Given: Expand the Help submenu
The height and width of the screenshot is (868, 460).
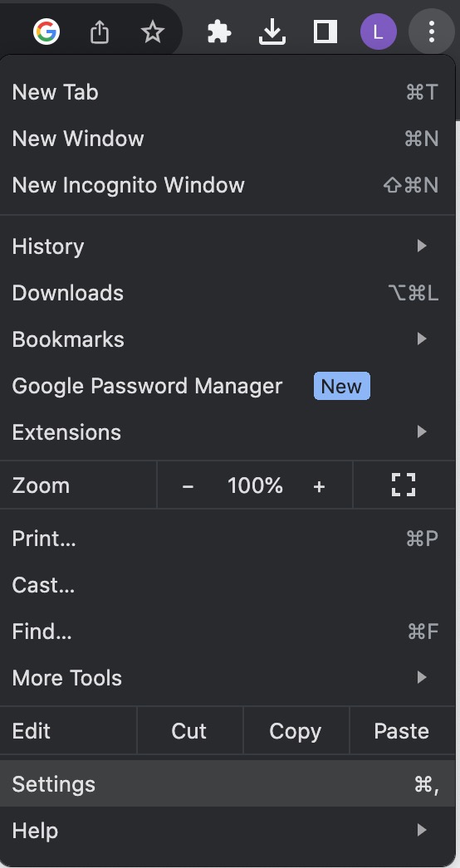Looking at the screenshot, I should coord(228,831).
